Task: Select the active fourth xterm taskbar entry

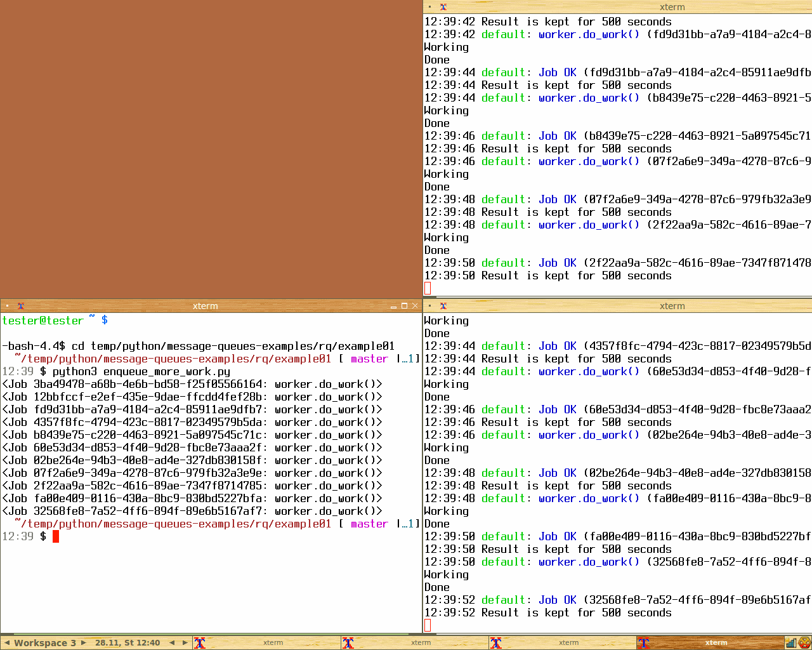Action: click(716, 643)
